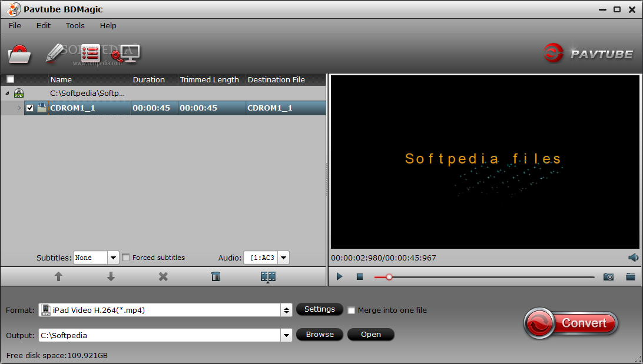This screenshot has width=643, height=364.
Task: Click the CDROM1_1 destination file cell
Action: coord(286,108)
